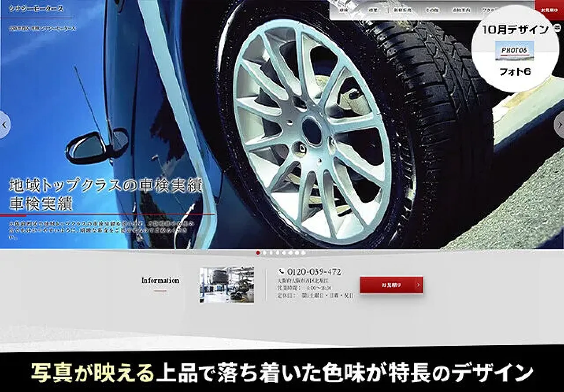This screenshot has width=564, height=392.
Task: Click red button in top-right header
Action: (x=549, y=10)
